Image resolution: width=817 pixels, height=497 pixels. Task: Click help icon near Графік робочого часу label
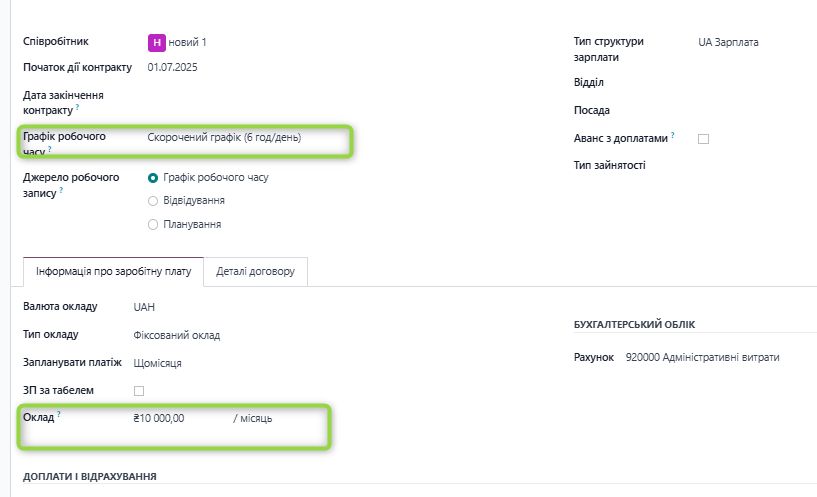(x=49, y=150)
